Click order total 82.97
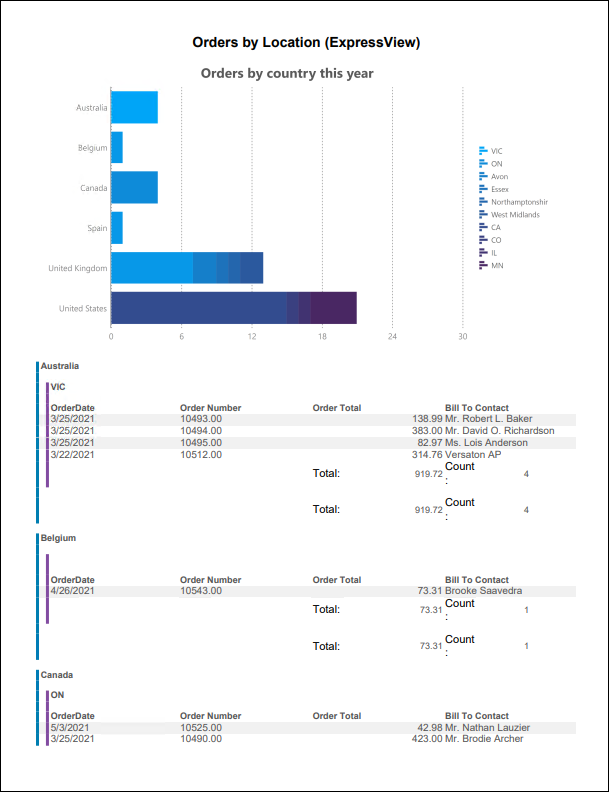This screenshot has height=792, width=609. [430, 442]
